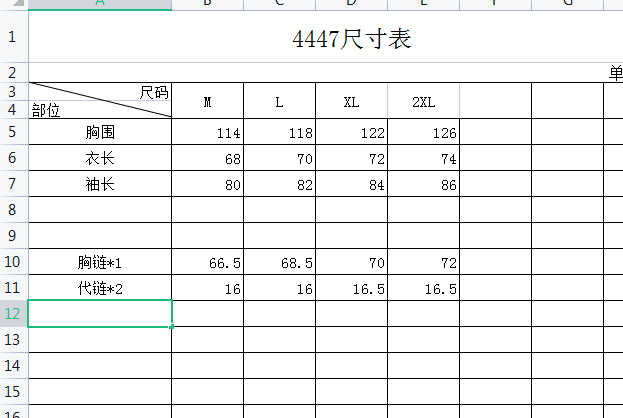Click the 胸围 row label cell

point(100,132)
